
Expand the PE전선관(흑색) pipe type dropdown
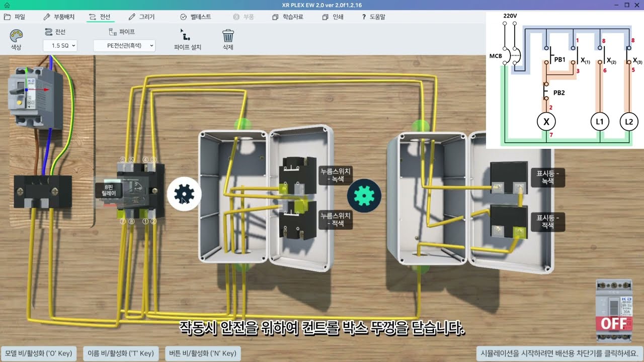[124, 46]
